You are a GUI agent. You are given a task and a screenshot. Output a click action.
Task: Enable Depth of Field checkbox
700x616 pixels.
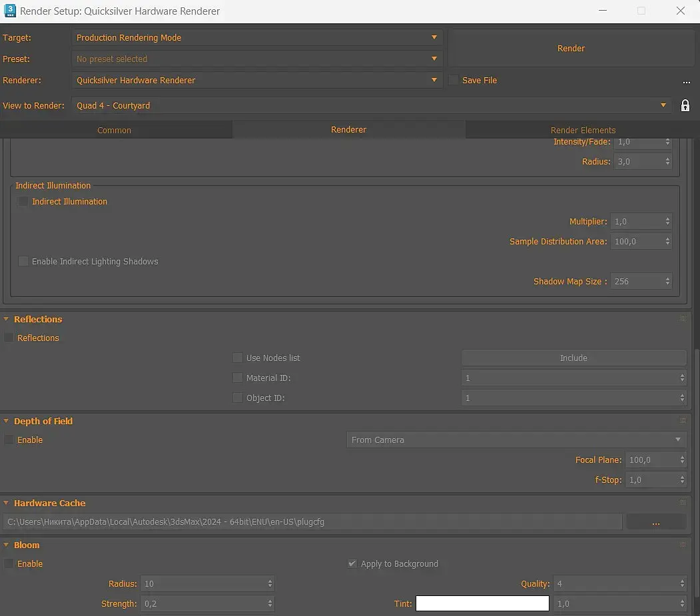click(x=9, y=440)
